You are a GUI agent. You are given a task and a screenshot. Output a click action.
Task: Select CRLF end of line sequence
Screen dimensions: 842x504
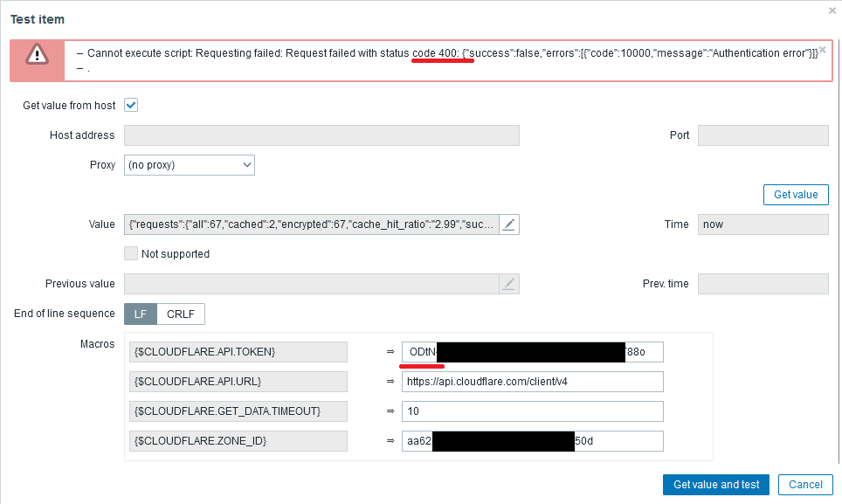[181, 314]
